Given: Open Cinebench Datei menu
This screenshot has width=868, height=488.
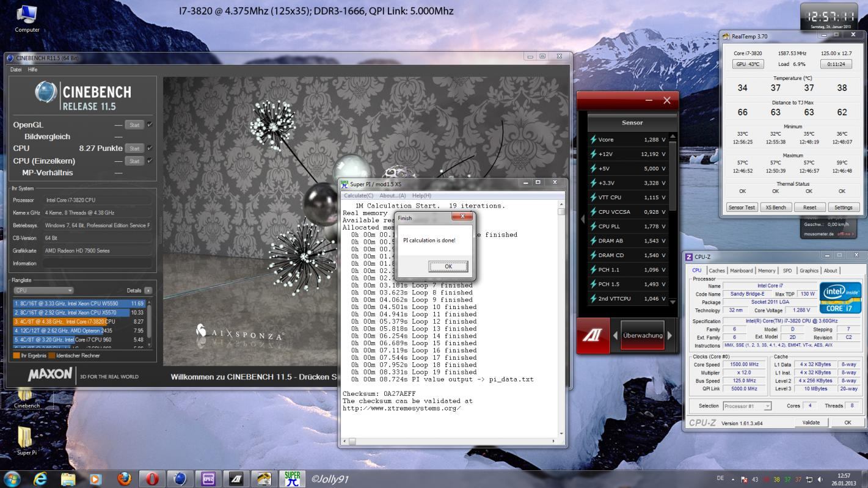Looking at the screenshot, I should pyautogui.click(x=15, y=70).
